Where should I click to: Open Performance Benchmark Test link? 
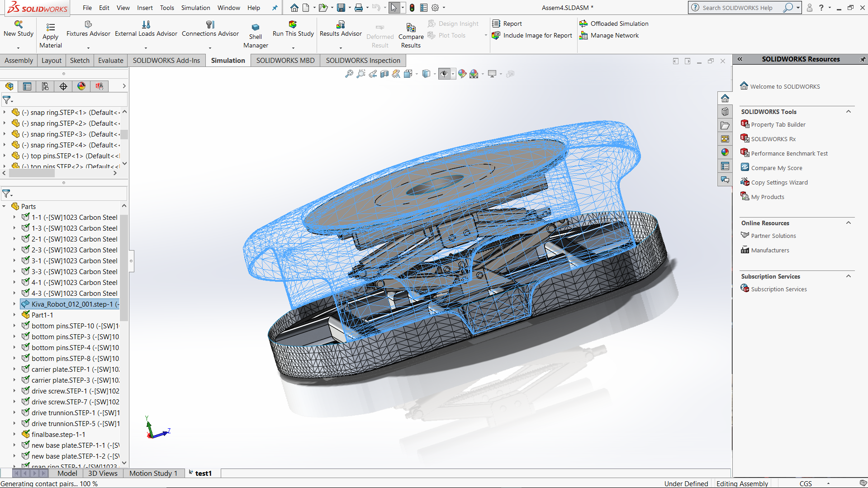[789, 153]
